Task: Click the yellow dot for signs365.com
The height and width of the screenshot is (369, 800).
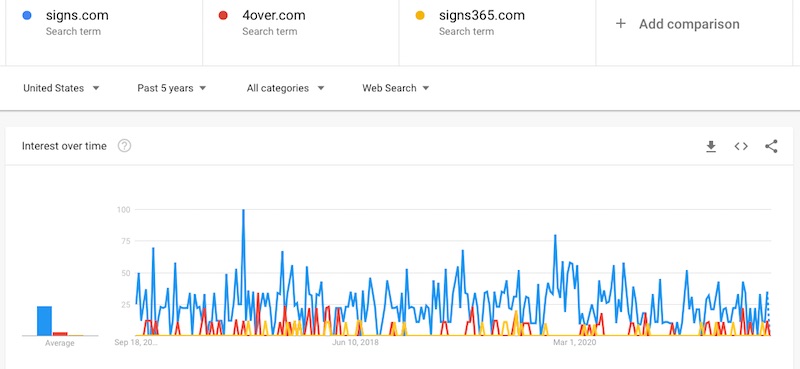Action: click(420, 15)
